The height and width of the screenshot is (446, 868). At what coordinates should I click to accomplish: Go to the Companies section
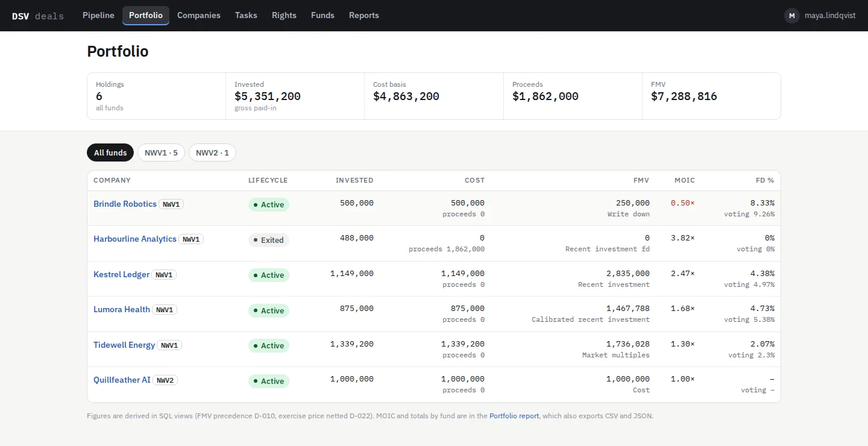[x=199, y=15]
